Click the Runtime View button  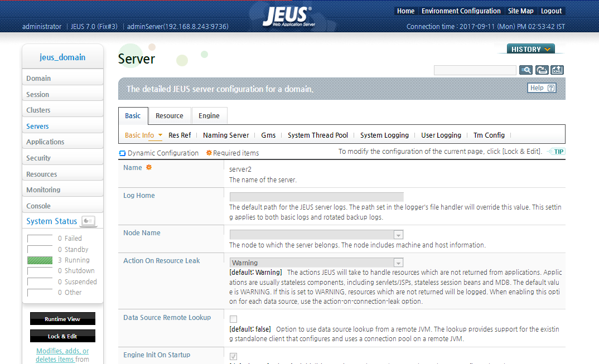pos(62,319)
